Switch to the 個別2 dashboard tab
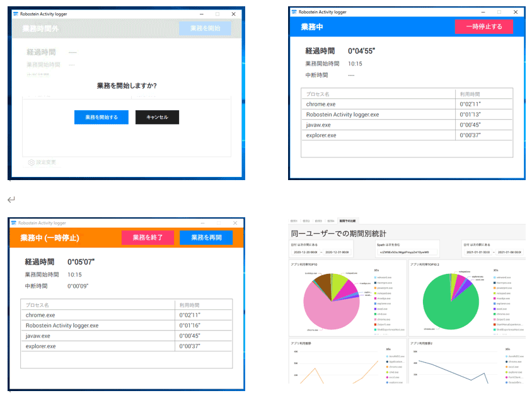Screen dimensions: 532x398 (306, 221)
